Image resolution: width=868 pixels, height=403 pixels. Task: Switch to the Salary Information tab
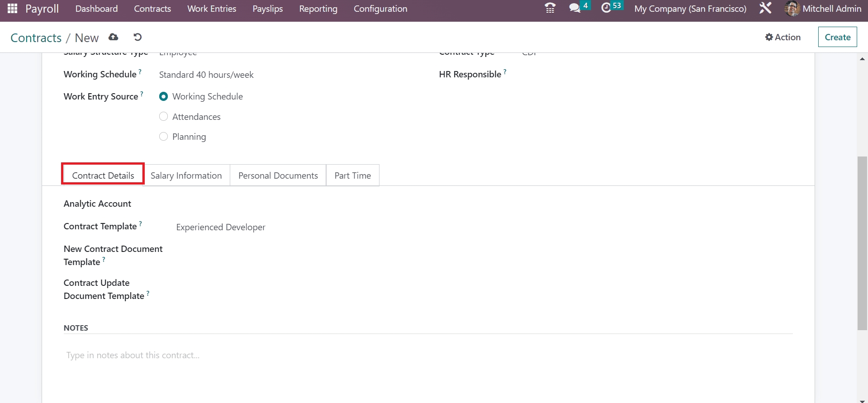tap(186, 175)
